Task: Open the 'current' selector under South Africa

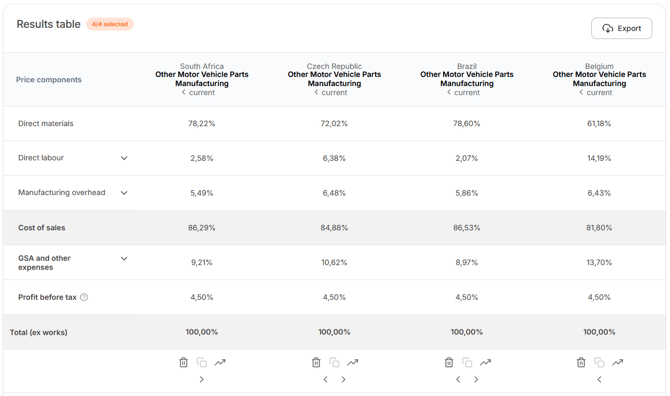Action: [198, 92]
